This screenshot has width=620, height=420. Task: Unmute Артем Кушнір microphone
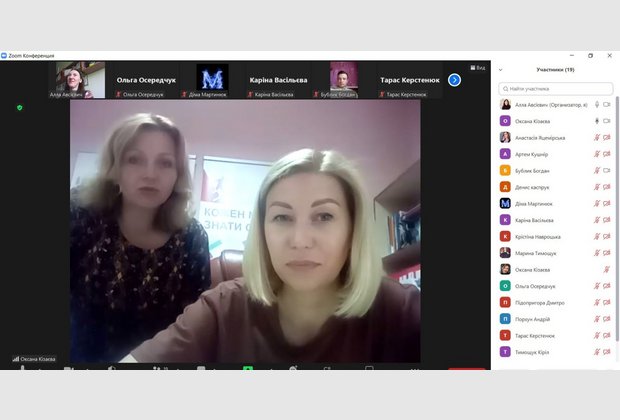point(597,154)
